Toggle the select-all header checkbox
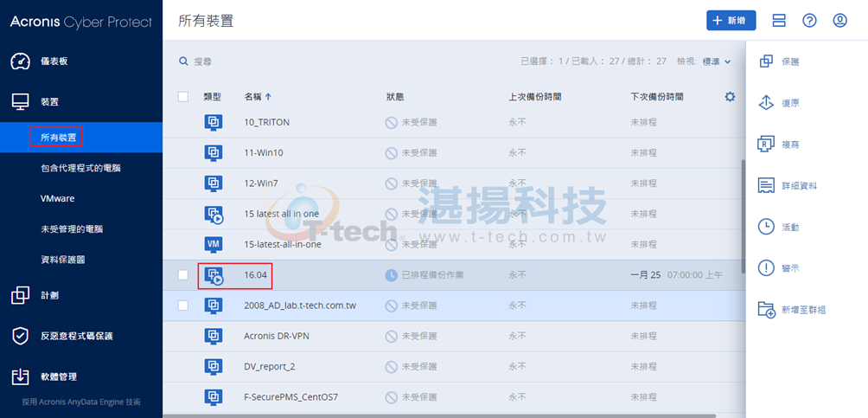The image size is (868, 418). tap(183, 97)
